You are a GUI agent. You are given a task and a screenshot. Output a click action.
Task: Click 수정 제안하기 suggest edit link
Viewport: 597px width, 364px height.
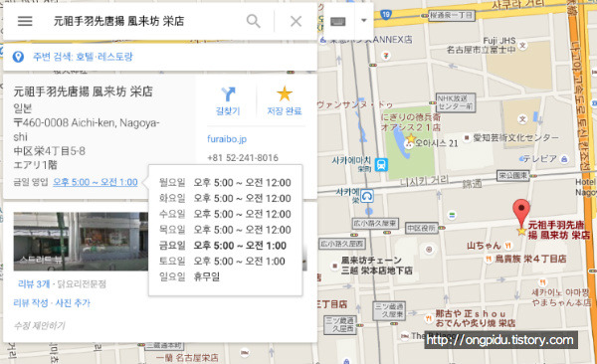[39, 325]
